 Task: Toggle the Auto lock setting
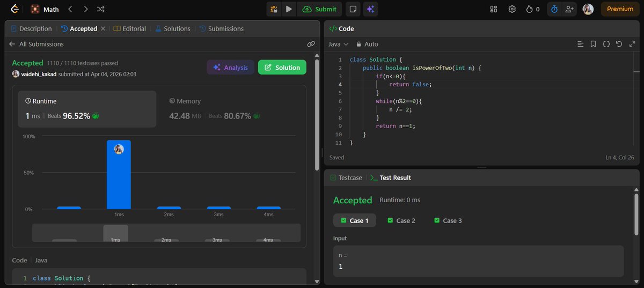(367, 44)
